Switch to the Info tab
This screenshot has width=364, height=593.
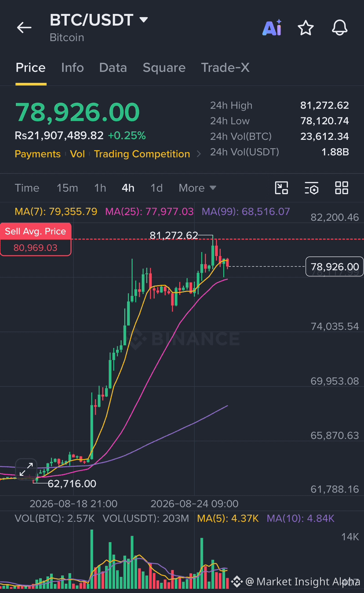[73, 68]
